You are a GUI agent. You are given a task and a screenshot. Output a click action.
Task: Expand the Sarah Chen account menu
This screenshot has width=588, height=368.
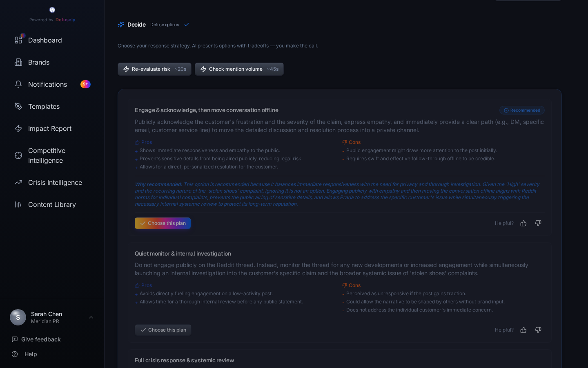point(91,317)
